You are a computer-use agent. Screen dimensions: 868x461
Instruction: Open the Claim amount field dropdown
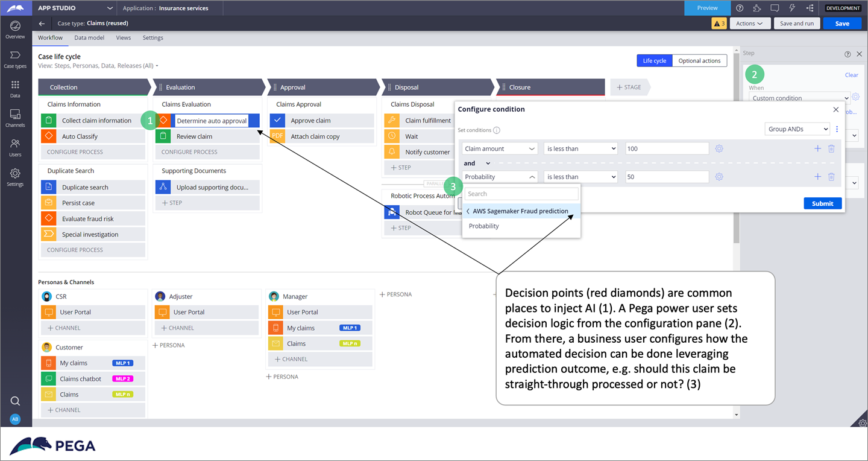pos(500,148)
